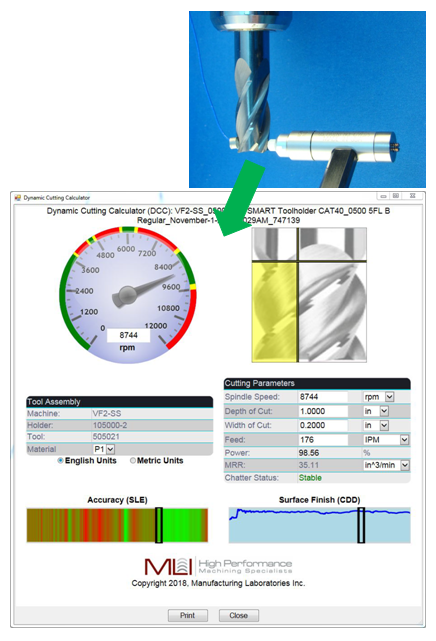Click the Holder value 105000-2

point(110,425)
